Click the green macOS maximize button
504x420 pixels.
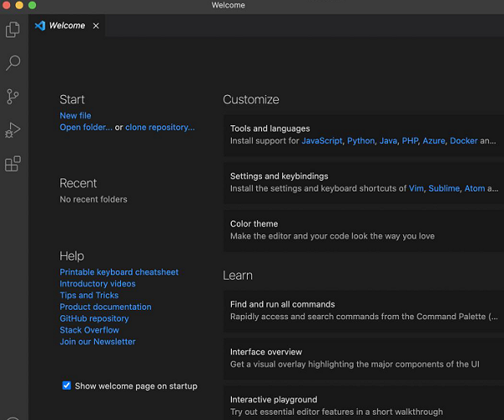coord(32,5)
